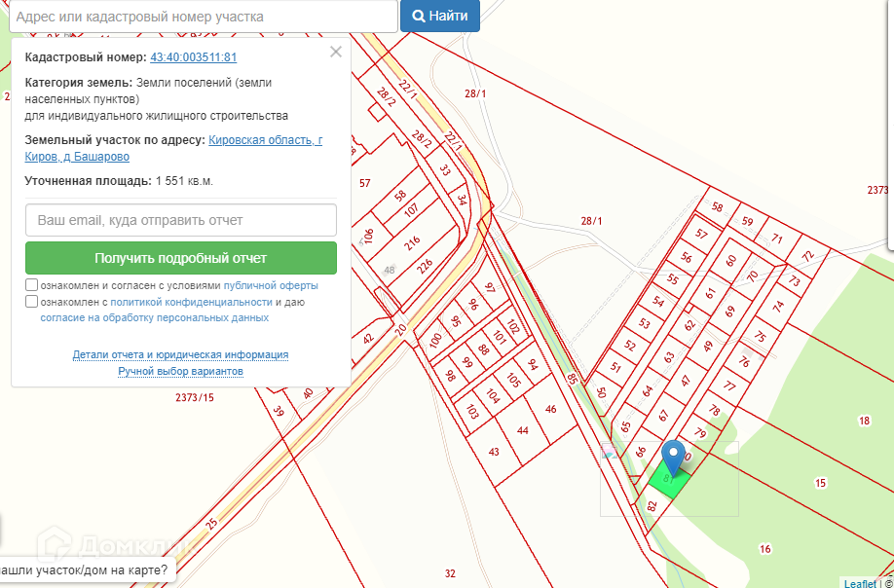Select parcel 47 on the map
The image size is (894, 588).
click(x=686, y=380)
